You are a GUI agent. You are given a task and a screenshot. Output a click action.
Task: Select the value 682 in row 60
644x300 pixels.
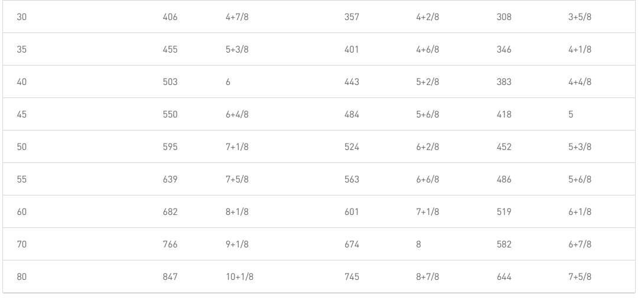pyautogui.click(x=170, y=212)
